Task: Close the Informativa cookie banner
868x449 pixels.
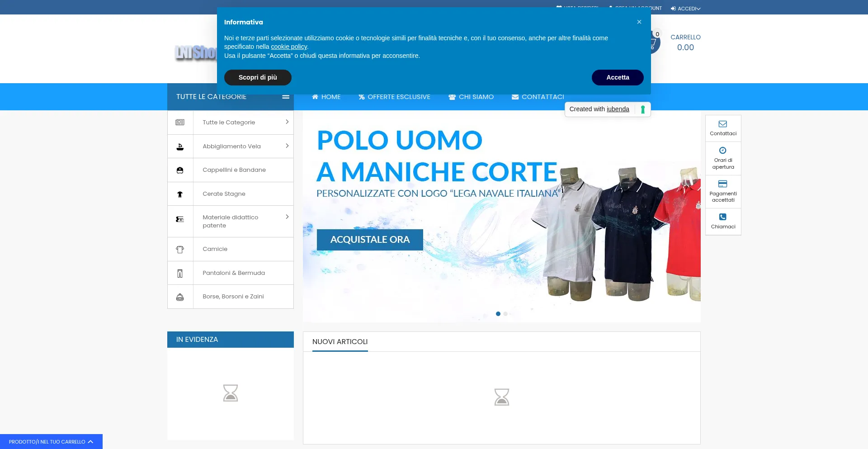Action: click(x=639, y=22)
